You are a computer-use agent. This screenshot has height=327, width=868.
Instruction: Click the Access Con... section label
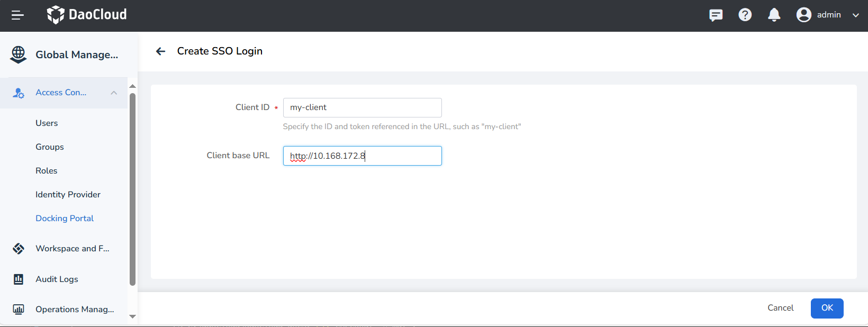pyautogui.click(x=61, y=93)
